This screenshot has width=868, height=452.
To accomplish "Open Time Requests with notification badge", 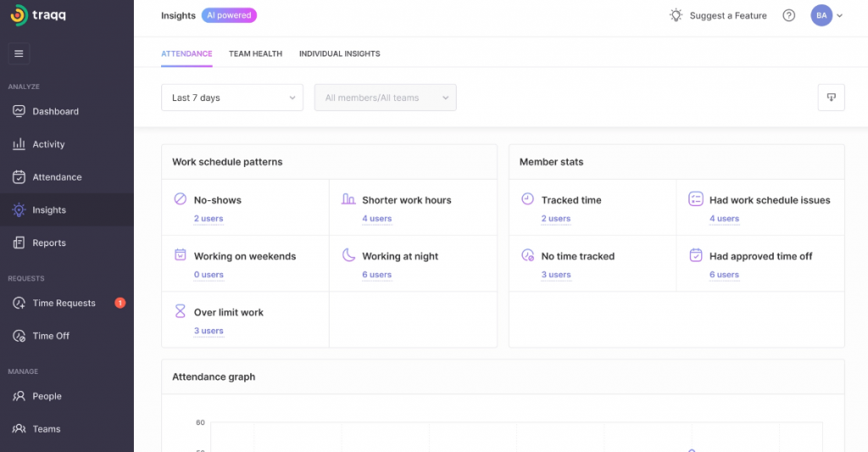I will (64, 303).
